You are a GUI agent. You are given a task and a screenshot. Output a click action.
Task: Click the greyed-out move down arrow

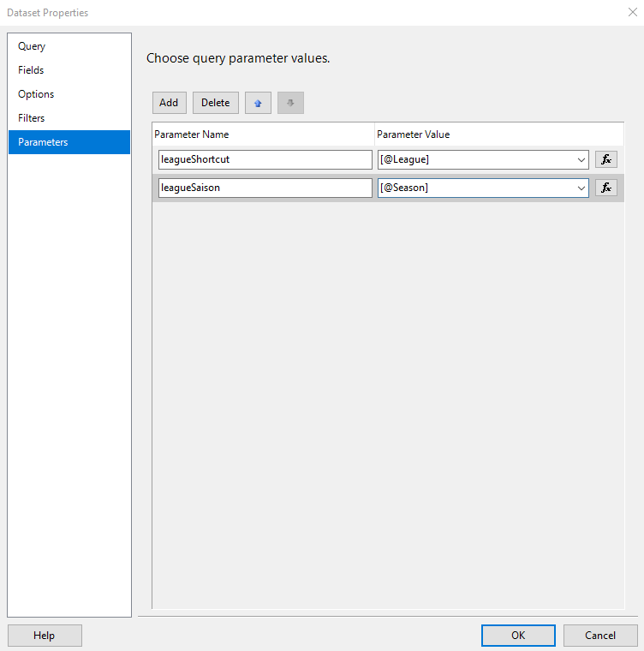pos(290,103)
